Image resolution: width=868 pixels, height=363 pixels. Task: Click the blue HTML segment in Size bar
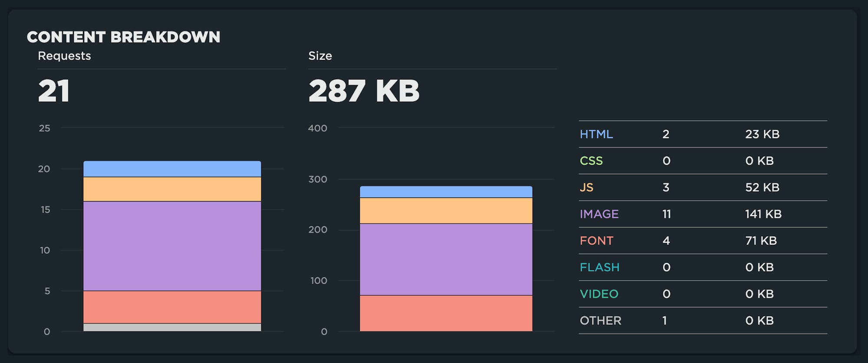pos(446,192)
